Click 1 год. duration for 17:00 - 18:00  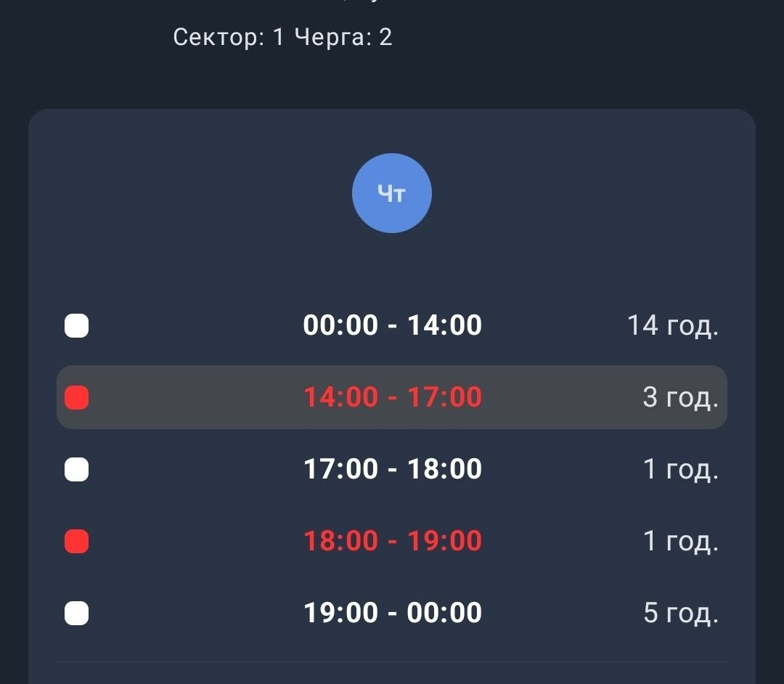pos(681,470)
